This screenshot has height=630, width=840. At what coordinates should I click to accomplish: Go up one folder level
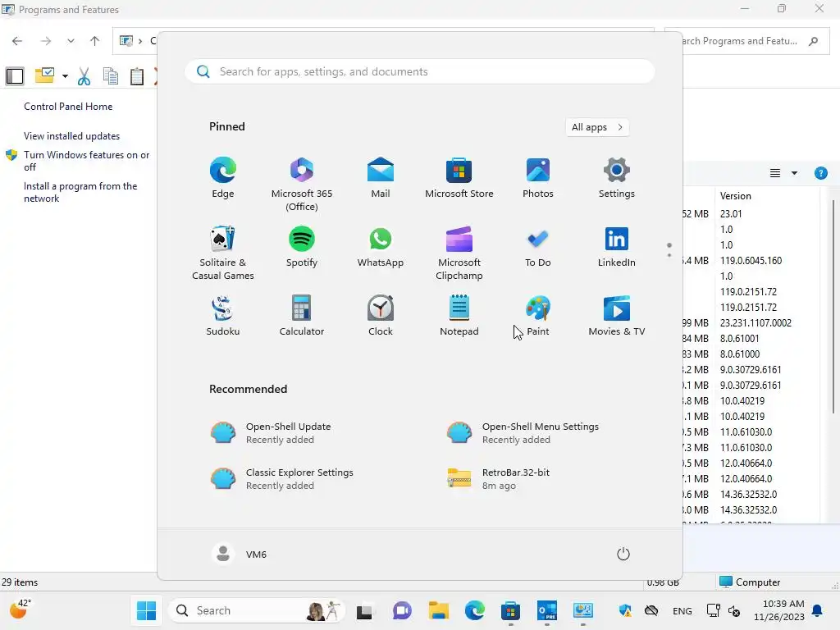pyautogui.click(x=95, y=41)
